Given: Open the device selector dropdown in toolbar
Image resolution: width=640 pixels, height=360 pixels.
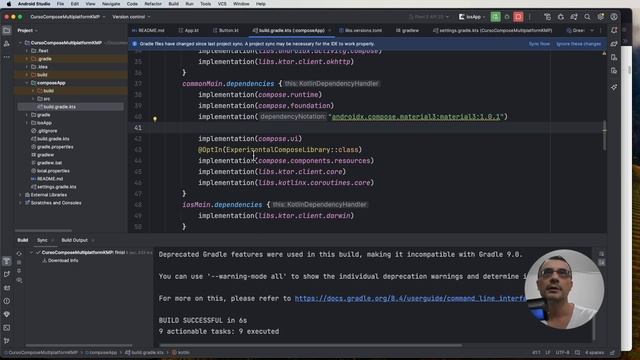Looking at the screenshot, I should (x=429, y=17).
